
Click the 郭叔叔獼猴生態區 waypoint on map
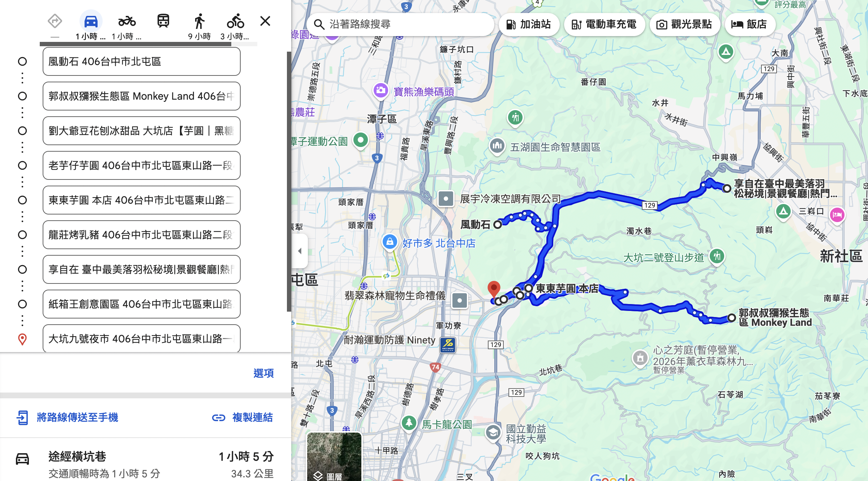(732, 318)
